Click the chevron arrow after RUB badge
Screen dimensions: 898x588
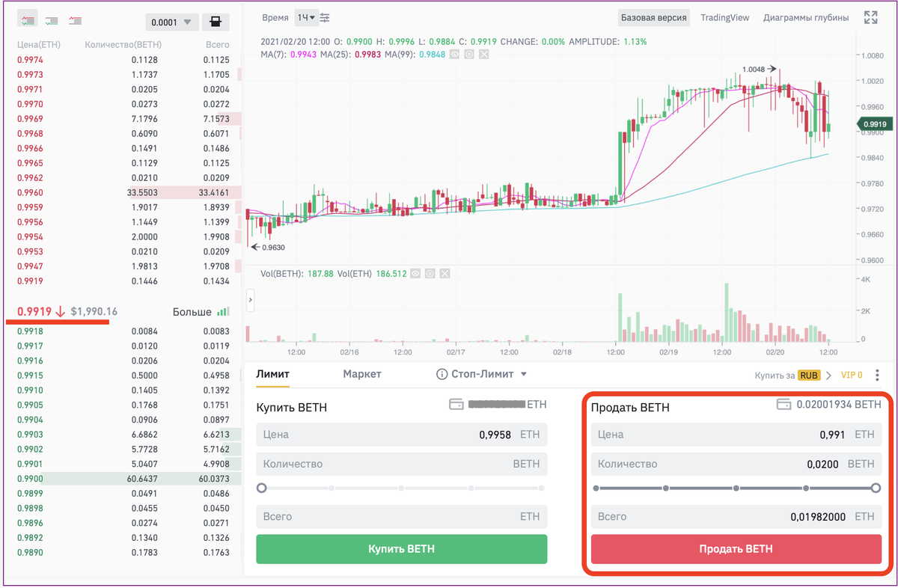(x=828, y=375)
